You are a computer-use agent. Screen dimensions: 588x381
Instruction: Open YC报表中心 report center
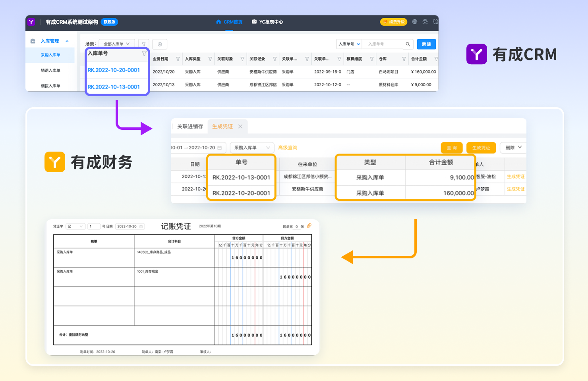267,22
